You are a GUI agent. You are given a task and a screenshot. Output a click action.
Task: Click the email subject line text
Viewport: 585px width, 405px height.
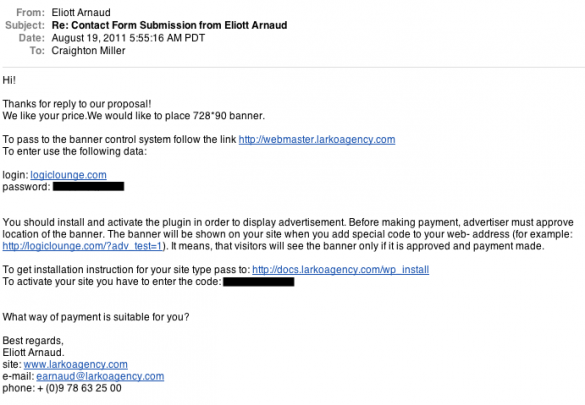pyautogui.click(x=169, y=25)
